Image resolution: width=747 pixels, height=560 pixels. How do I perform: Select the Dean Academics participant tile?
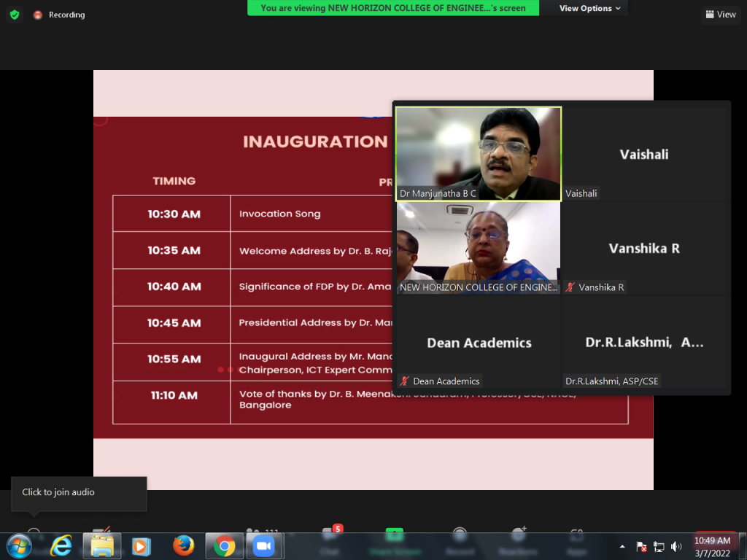479,343
